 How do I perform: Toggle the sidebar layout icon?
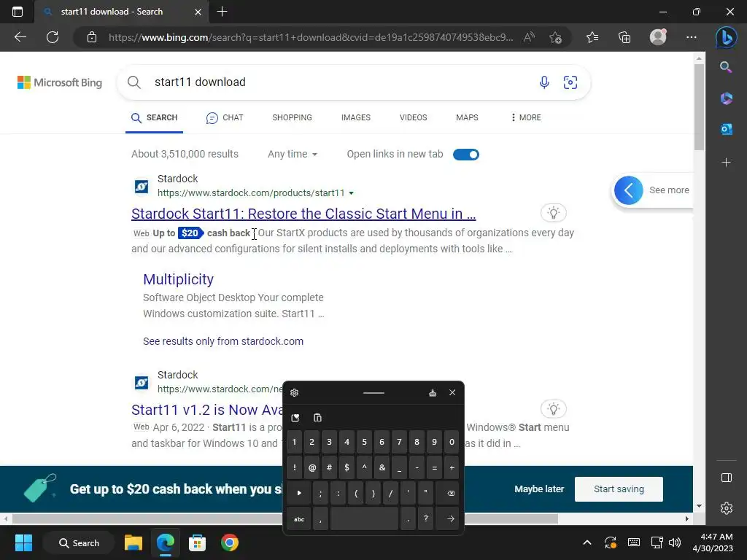click(726, 478)
